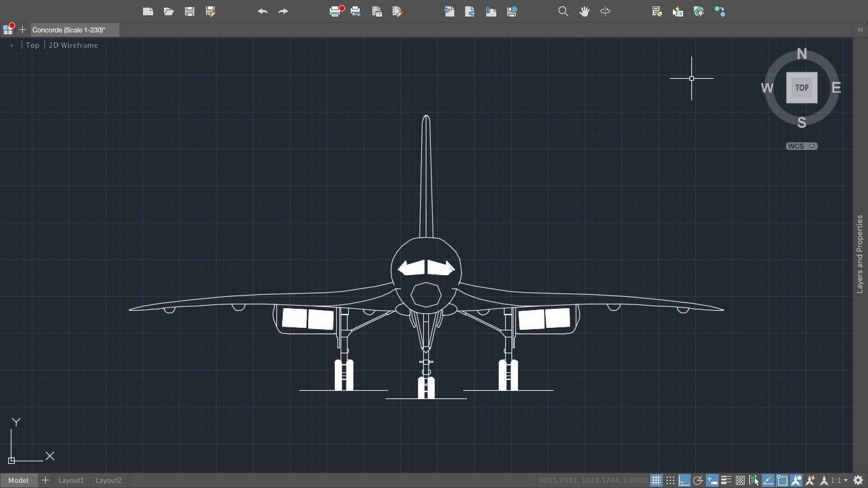
Task: Open the search magnifier tool
Action: [x=563, y=11]
